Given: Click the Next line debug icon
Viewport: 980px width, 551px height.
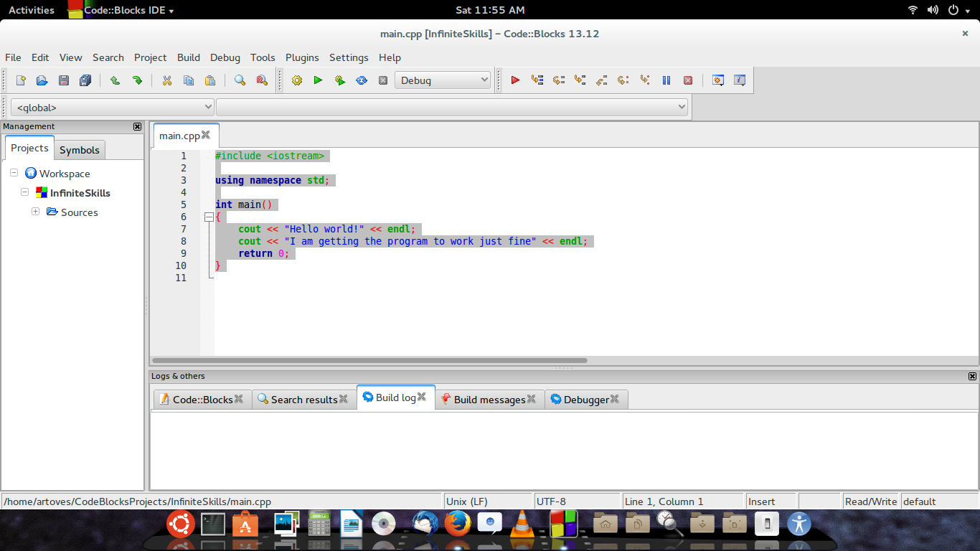Looking at the screenshot, I should pyautogui.click(x=559, y=80).
